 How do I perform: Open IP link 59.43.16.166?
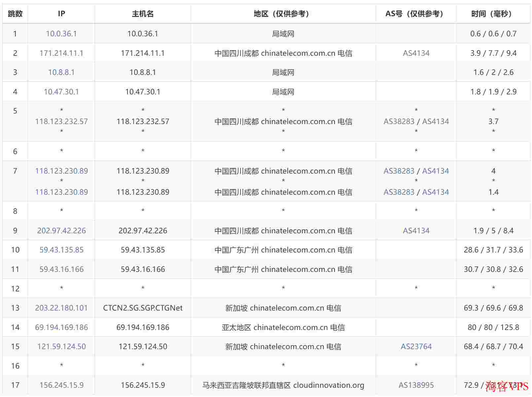[x=61, y=269]
